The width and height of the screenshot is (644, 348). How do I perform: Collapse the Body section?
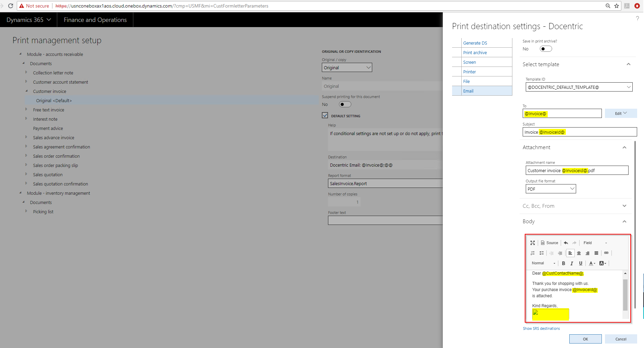[624, 221]
